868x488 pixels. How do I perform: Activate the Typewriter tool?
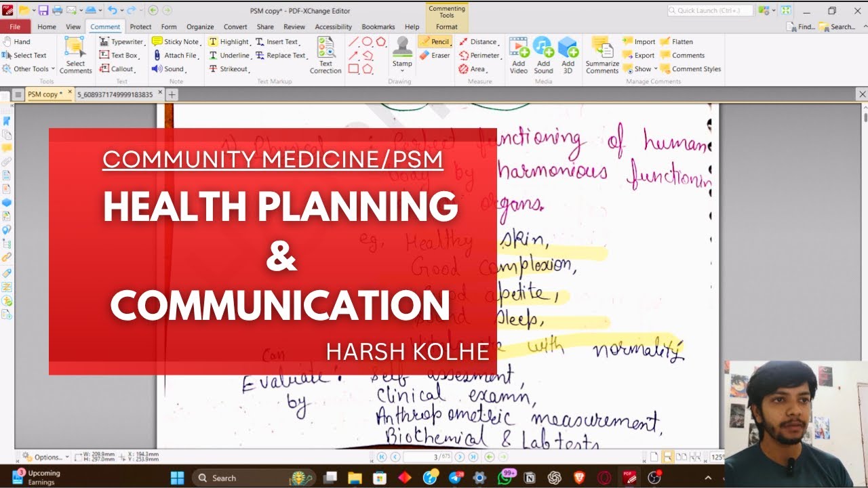click(x=121, y=41)
